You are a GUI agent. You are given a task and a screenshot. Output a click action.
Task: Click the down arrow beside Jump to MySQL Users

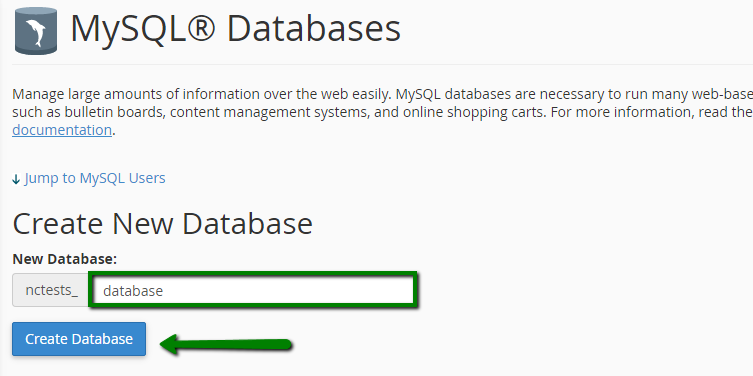16,179
